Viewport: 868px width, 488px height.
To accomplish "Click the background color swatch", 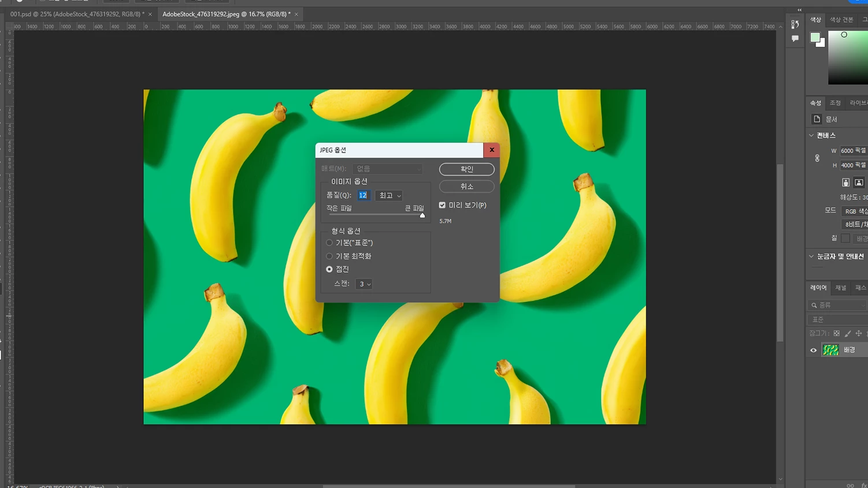I will 822,44.
